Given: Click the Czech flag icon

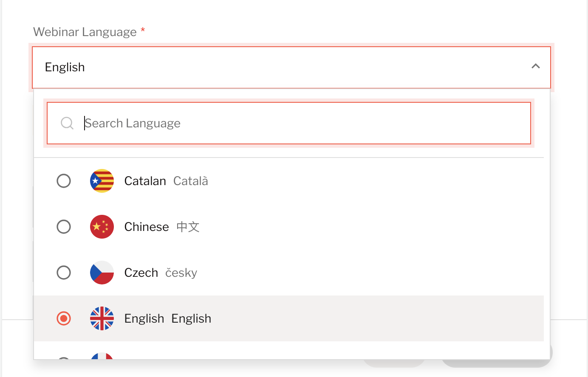Looking at the screenshot, I should click(102, 273).
